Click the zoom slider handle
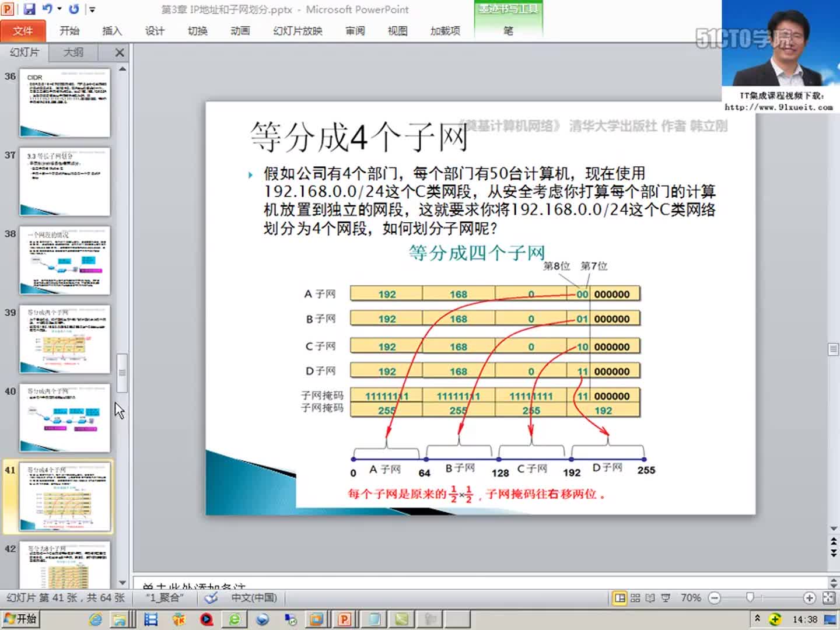 (750, 597)
